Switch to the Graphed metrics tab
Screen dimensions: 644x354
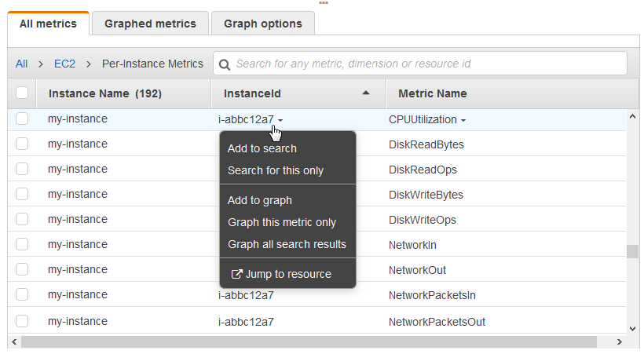150,24
